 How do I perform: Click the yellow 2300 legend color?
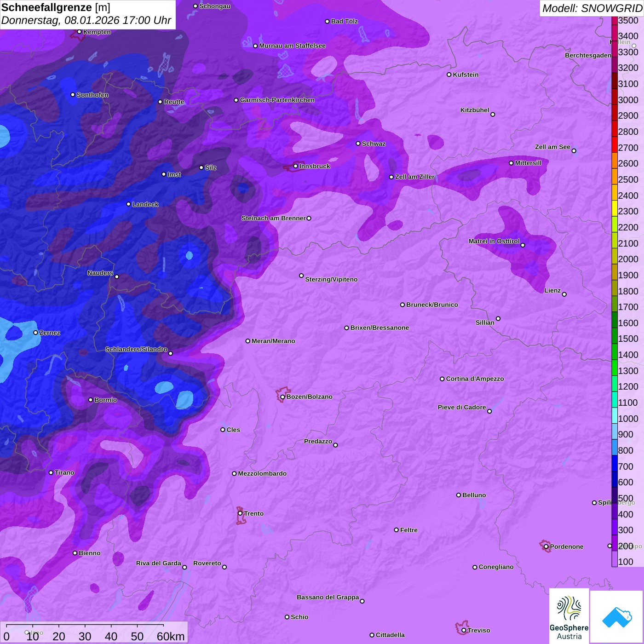click(615, 208)
